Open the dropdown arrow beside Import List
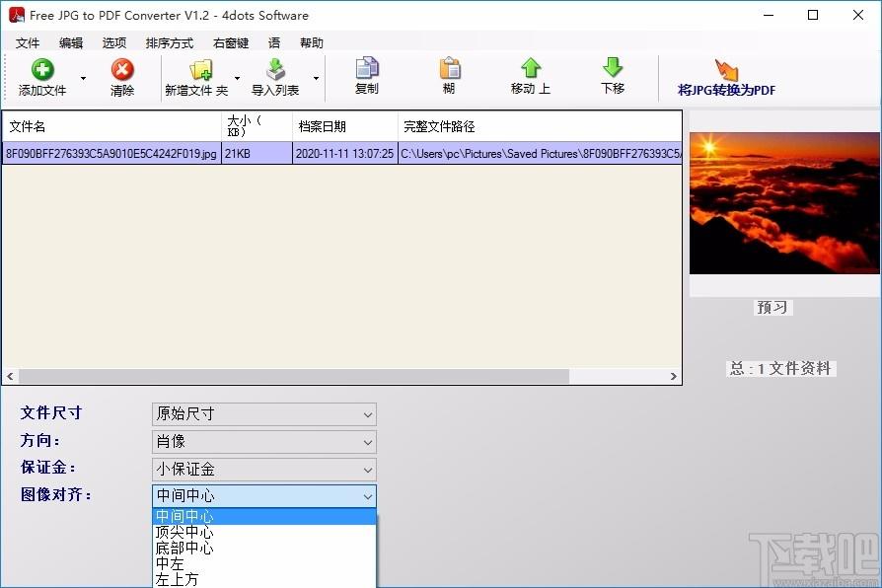The width and height of the screenshot is (882, 588). [316, 78]
